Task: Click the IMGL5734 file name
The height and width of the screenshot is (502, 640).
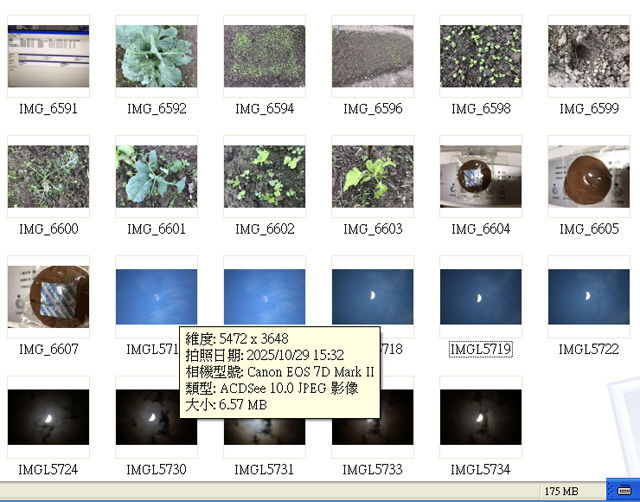Action: pyautogui.click(x=480, y=469)
